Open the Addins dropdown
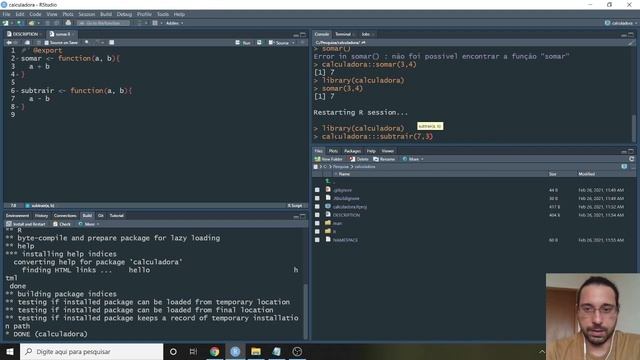640x360 pixels. 174,23
